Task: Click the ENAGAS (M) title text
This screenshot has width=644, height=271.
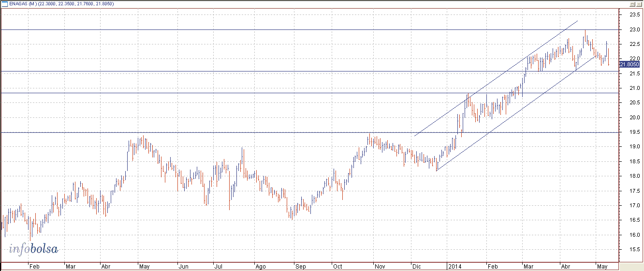Action: pos(23,4)
